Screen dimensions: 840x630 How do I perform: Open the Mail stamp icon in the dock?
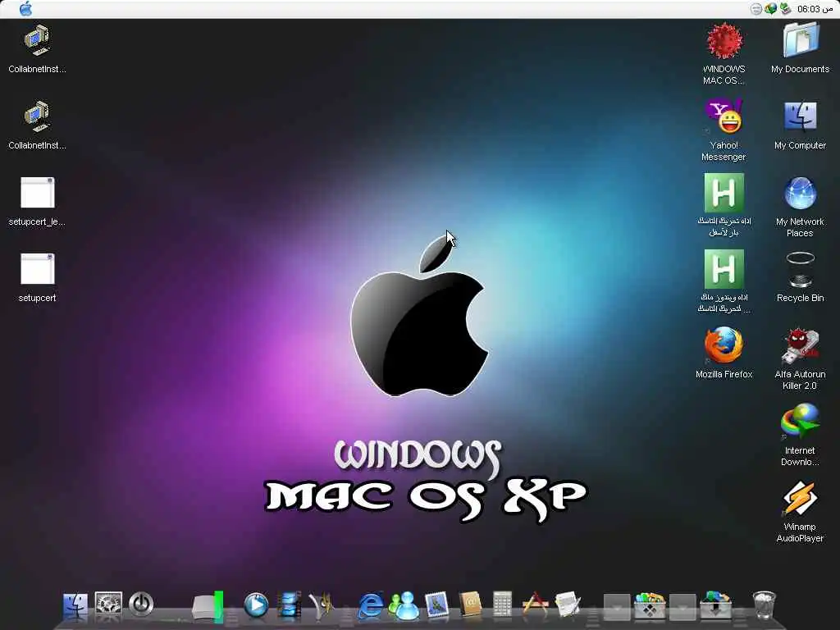[436, 605]
